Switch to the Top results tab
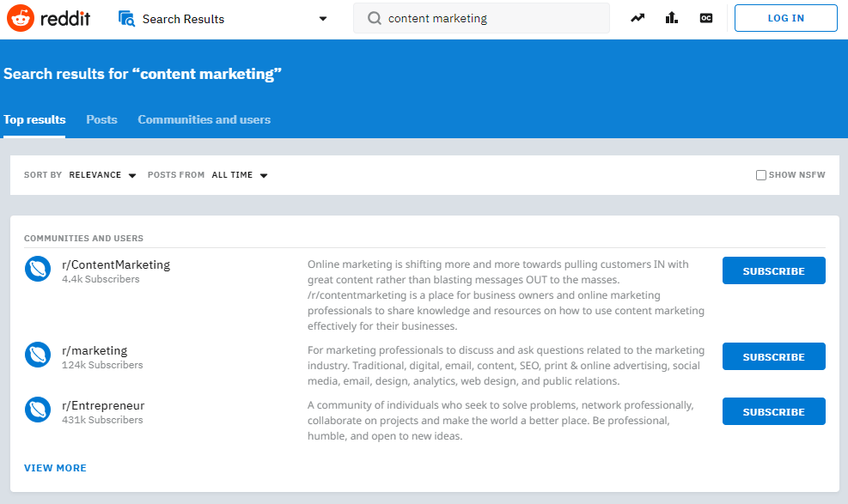The height and width of the screenshot is (504, 848). pyautogui.click(x=34, y=120)
